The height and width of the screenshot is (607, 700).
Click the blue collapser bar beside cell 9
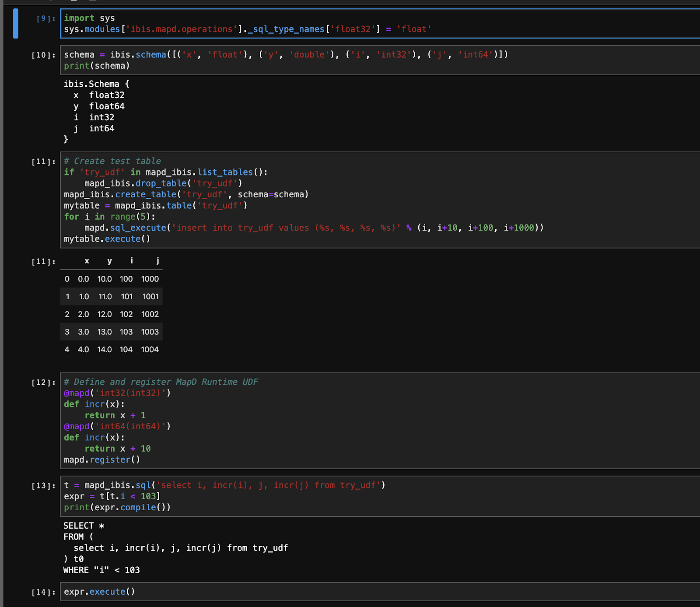point(16,24)
